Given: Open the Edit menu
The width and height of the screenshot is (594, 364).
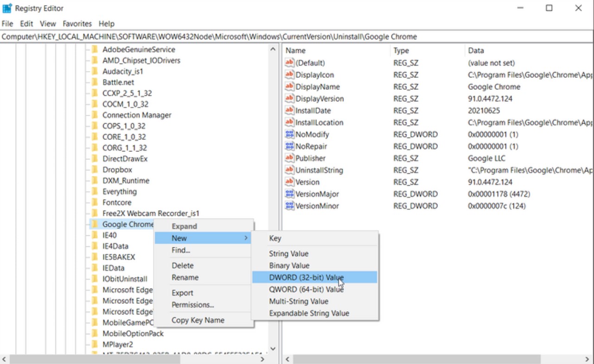Looking at the screenshot, I should tap(26, 24).
